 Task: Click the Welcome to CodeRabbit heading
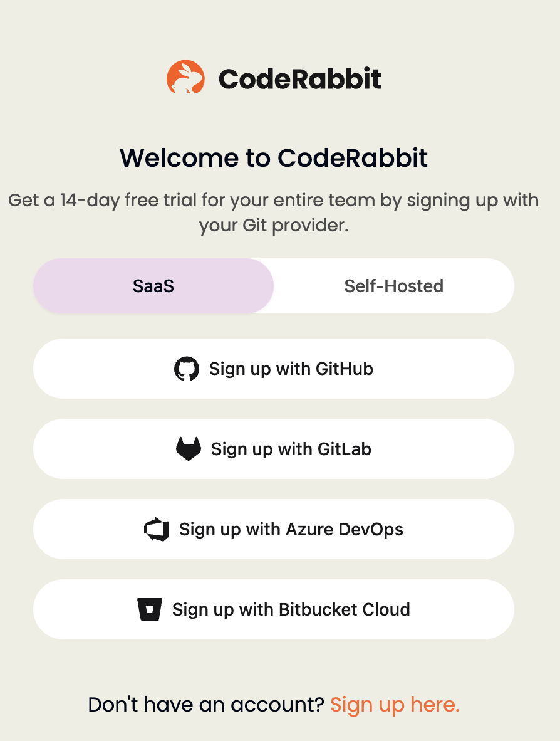(274, 158)
